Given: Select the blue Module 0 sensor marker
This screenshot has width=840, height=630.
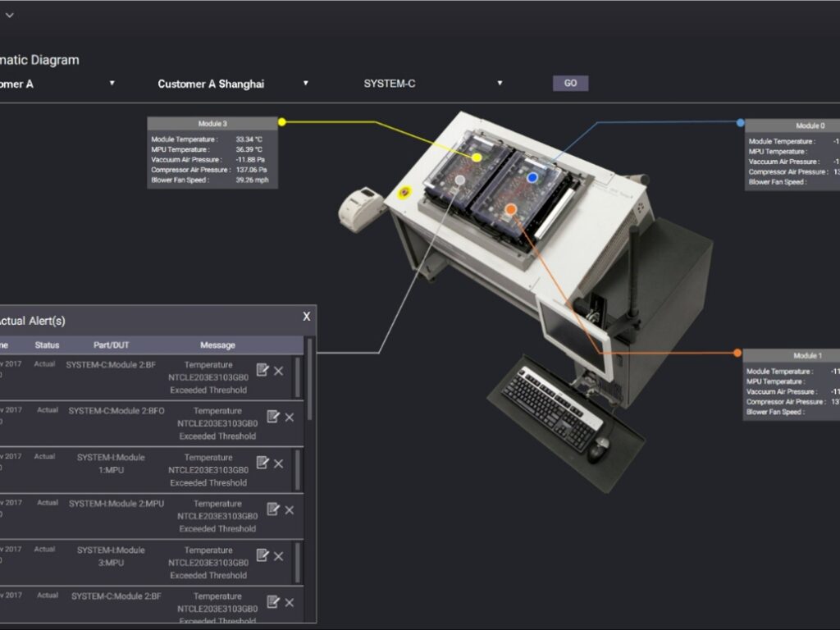Looking at the screenshot, I should 532,177.
